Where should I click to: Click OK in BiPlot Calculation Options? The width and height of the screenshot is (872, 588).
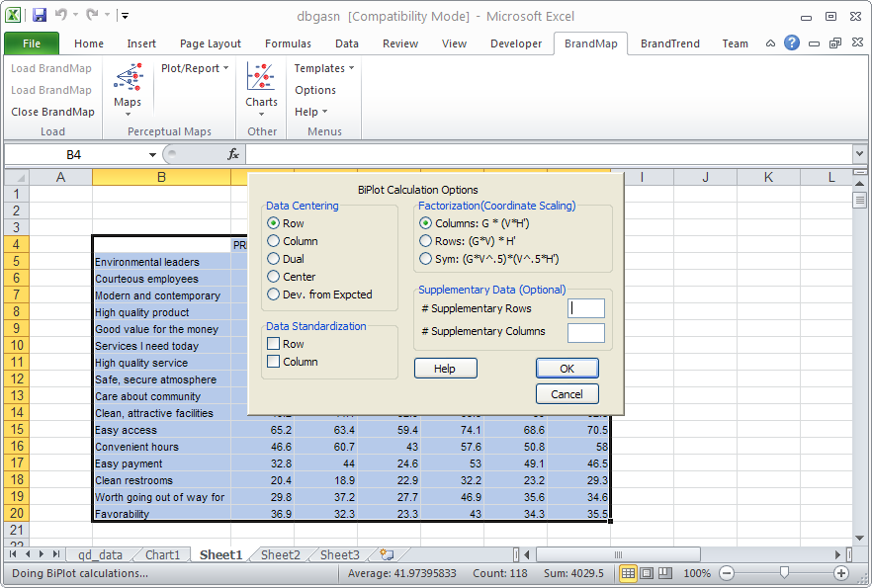(567, 369)
